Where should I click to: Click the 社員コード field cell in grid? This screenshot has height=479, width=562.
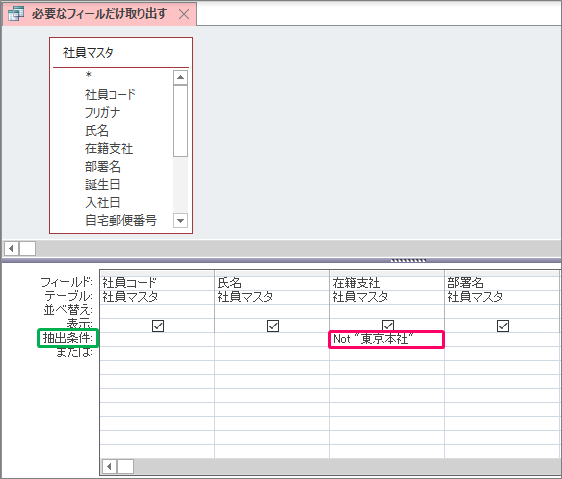157,283
